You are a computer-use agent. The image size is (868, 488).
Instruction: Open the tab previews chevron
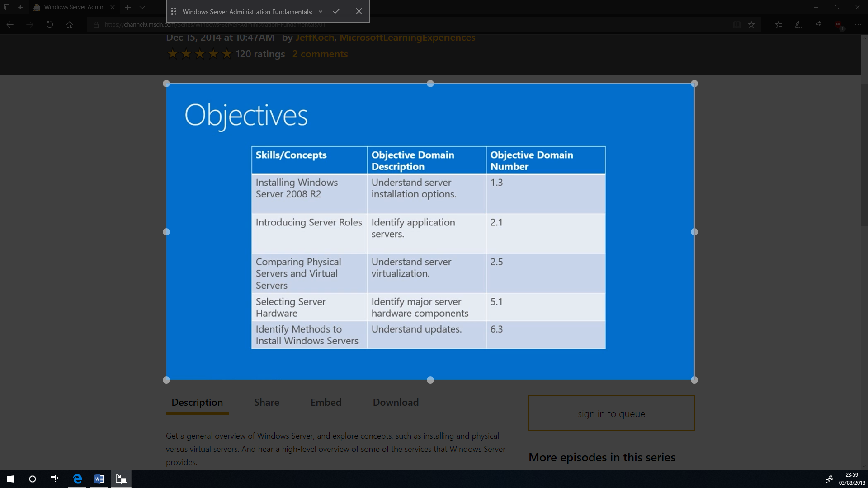click(142, 7)
